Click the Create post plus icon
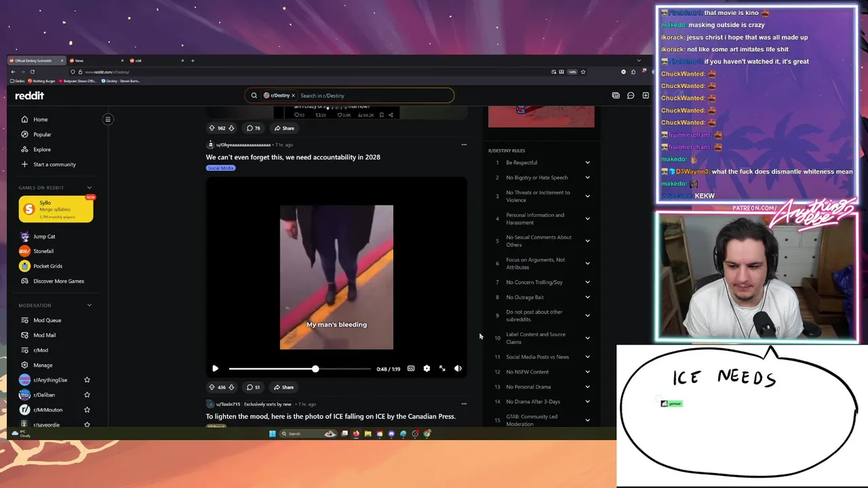This screenshot has width=868, height=488. 646,96
